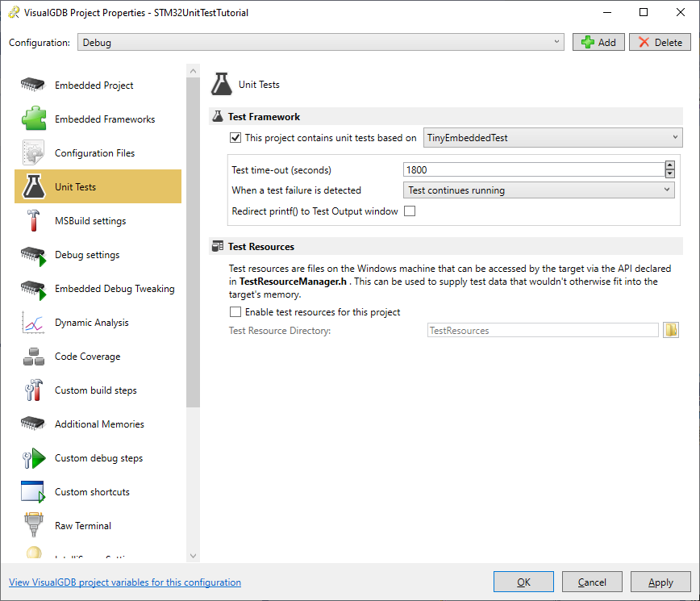Click the Apply button
Viewport: 700px width, 601px height.
pos(660,582)
